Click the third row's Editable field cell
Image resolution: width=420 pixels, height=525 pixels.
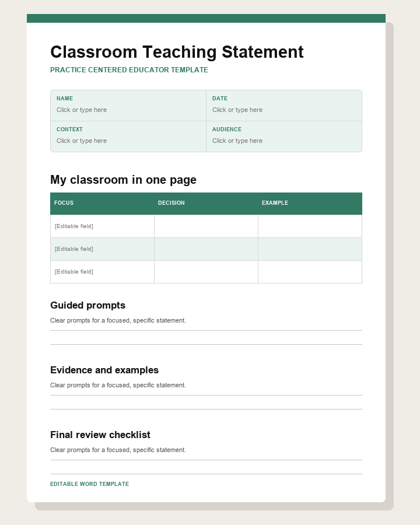(x=102, y=272)
